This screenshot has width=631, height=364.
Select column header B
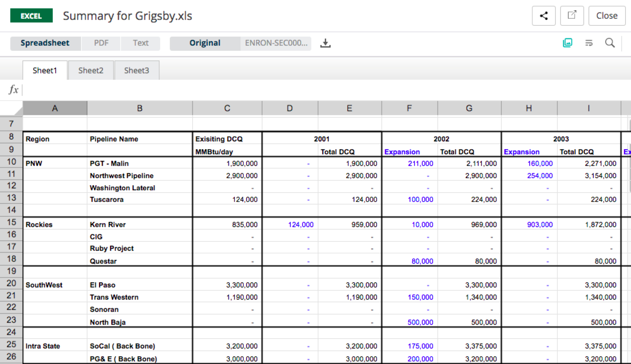139,108
